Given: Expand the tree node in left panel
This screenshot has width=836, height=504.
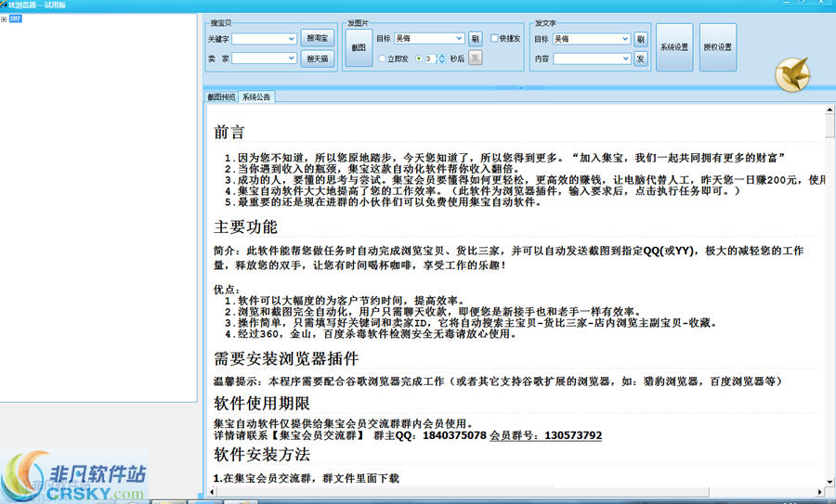Looking at the screenshot, I should 4,19.
